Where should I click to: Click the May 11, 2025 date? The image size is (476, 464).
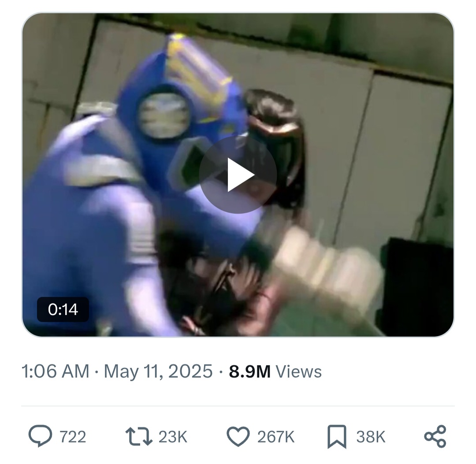(158, 371)
